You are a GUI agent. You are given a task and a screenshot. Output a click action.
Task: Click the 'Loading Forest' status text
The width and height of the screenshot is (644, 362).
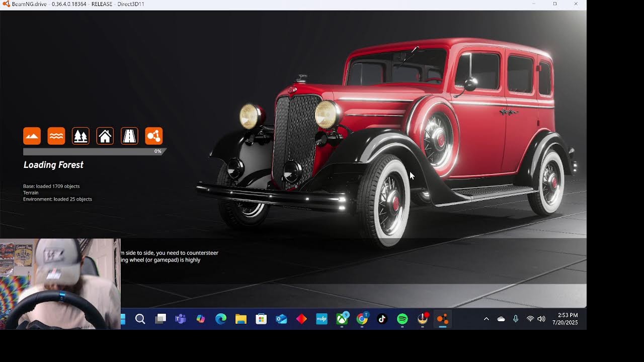pos(53,165)
